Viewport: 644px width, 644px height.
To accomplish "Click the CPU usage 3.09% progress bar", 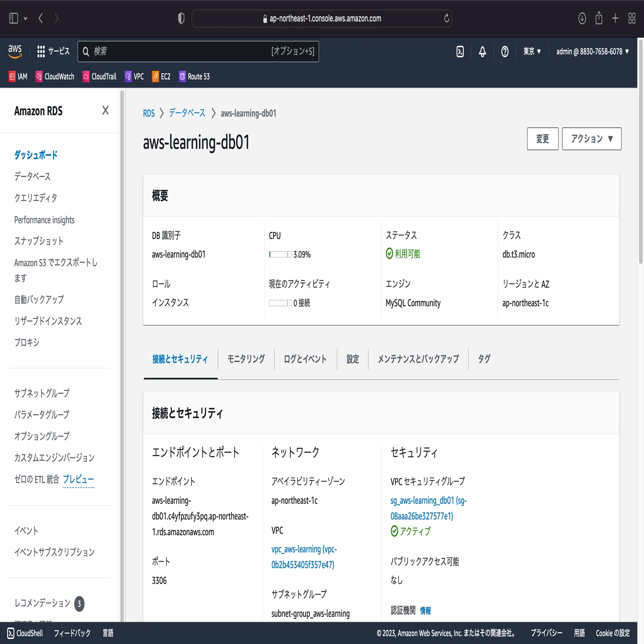I will click(x=280, y=254).
